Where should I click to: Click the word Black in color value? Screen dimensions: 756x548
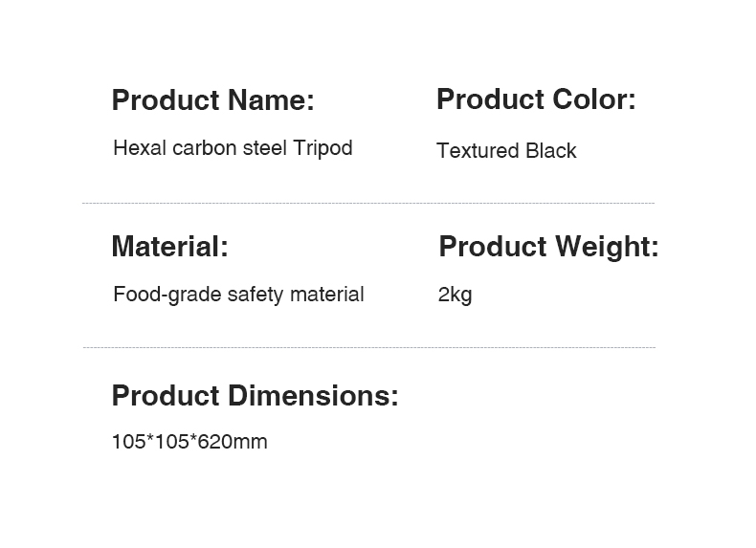[551, 151]
